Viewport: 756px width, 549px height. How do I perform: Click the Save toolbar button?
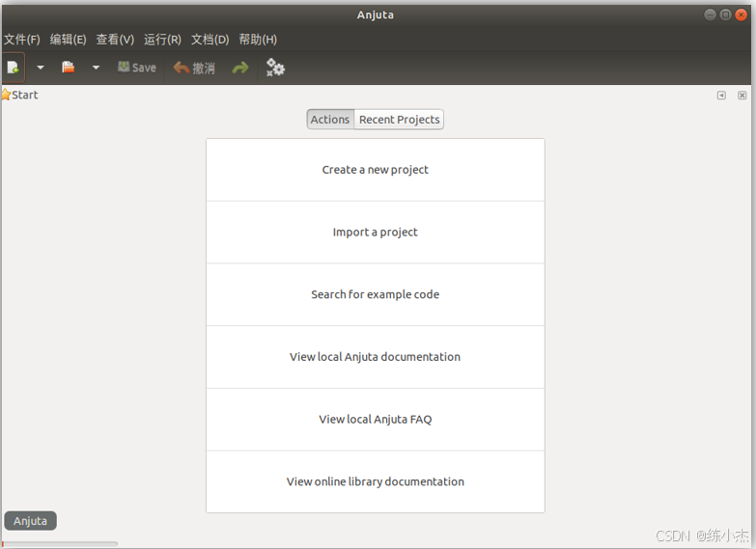point(137,68)
